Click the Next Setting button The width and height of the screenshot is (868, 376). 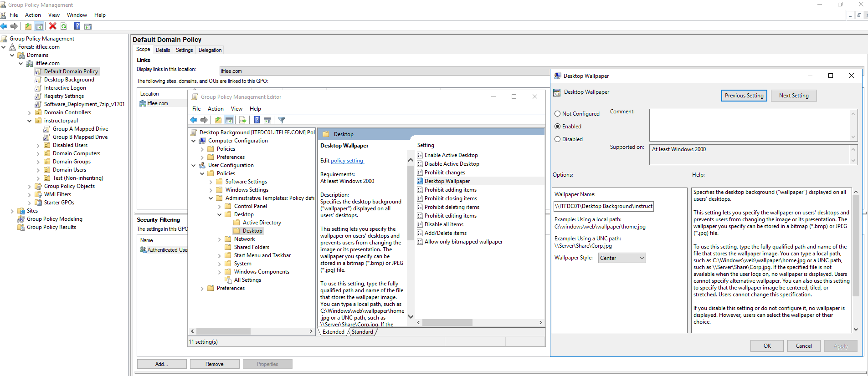click(x=794, y=96)
